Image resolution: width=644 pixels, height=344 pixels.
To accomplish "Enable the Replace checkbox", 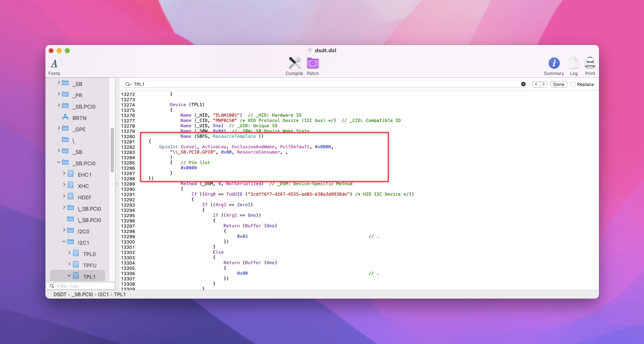I will (x=573, y=84).
